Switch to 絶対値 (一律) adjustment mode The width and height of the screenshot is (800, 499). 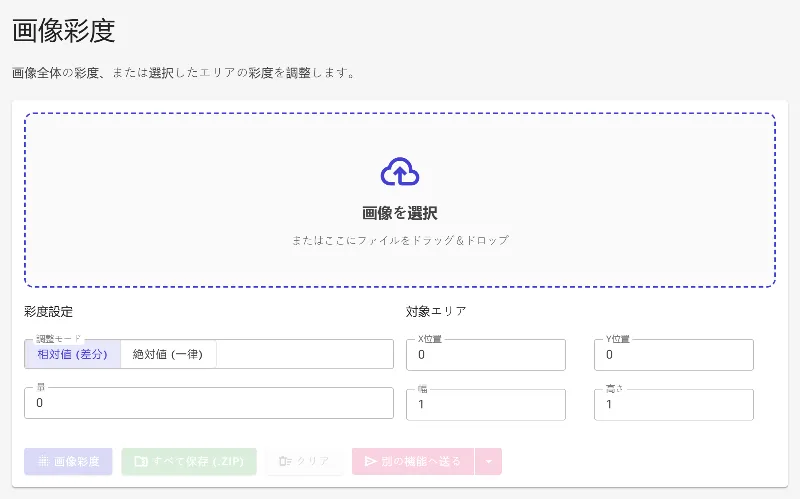(168, 354)
